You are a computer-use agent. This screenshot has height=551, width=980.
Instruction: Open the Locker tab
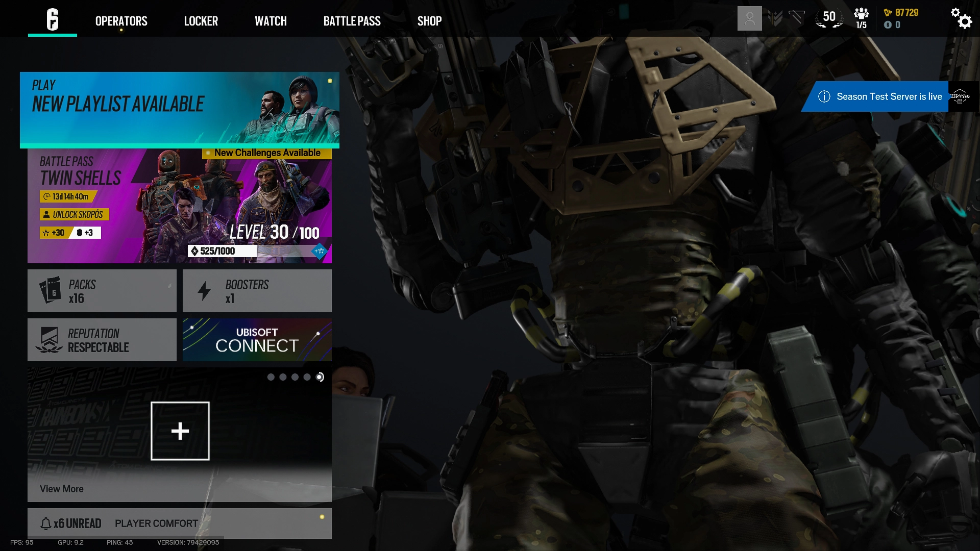click(201, 21)
